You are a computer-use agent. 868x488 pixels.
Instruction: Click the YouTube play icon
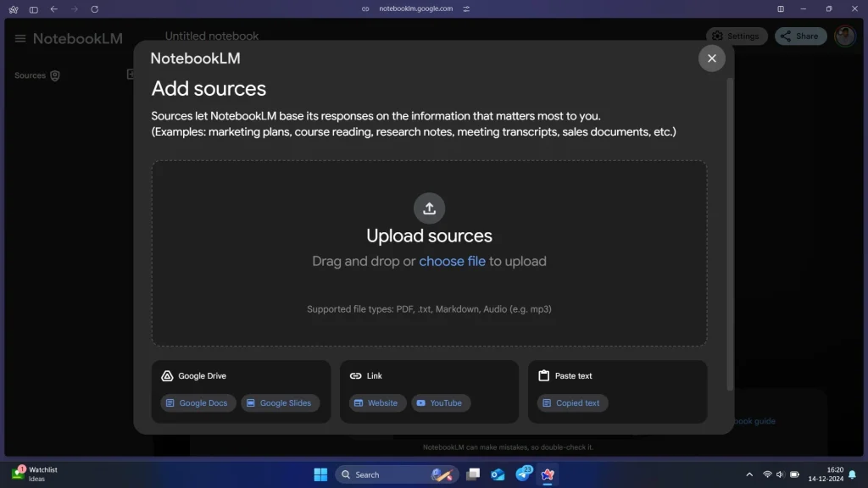coord(420,402)
